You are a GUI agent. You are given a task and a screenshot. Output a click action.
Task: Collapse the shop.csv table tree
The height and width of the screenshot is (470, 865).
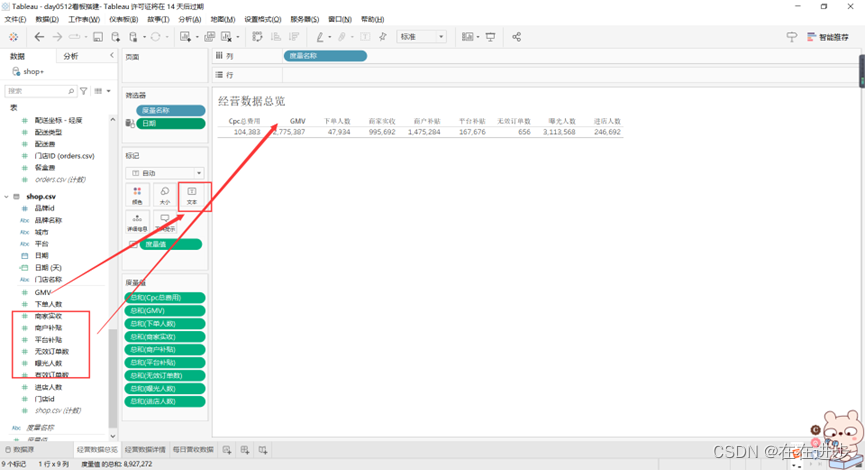pyautogui.click(x=7, y=196)
